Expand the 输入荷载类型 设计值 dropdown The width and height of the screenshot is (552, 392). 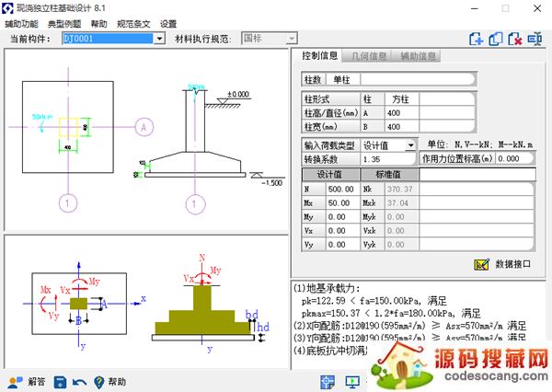click(x=410, y=145)
